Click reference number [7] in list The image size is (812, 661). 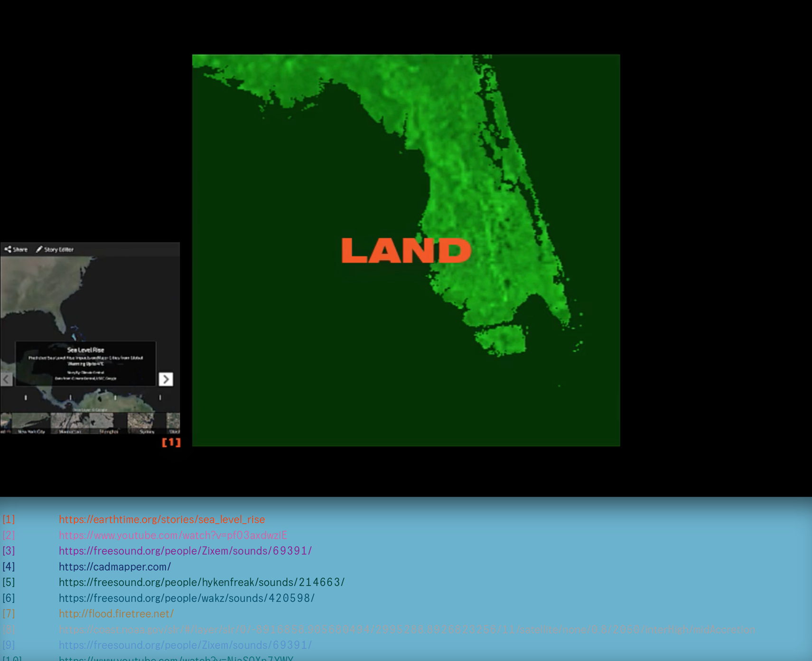(x=9, y=614)
